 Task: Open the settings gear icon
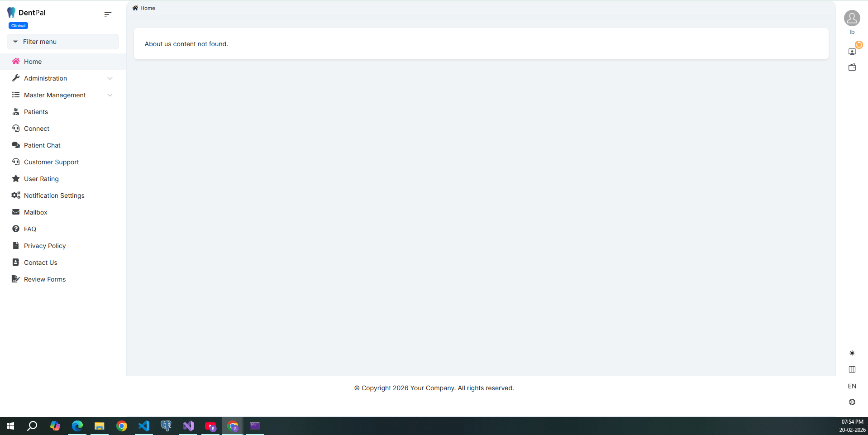[x=852, y=402]
